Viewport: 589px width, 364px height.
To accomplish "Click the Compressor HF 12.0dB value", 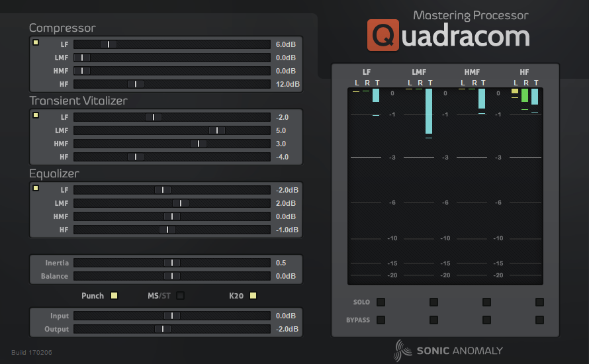I will (287, 84).
